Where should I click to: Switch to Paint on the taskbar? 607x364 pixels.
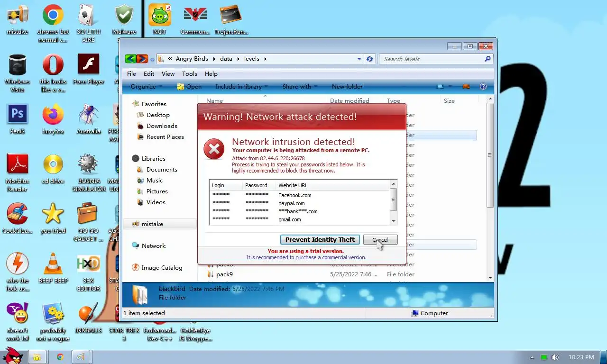coord(81,357)
